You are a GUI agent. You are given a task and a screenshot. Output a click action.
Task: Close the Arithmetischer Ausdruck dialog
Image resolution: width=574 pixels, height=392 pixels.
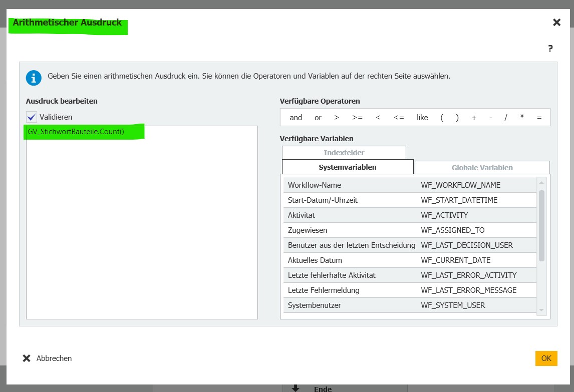coord(556,22)
